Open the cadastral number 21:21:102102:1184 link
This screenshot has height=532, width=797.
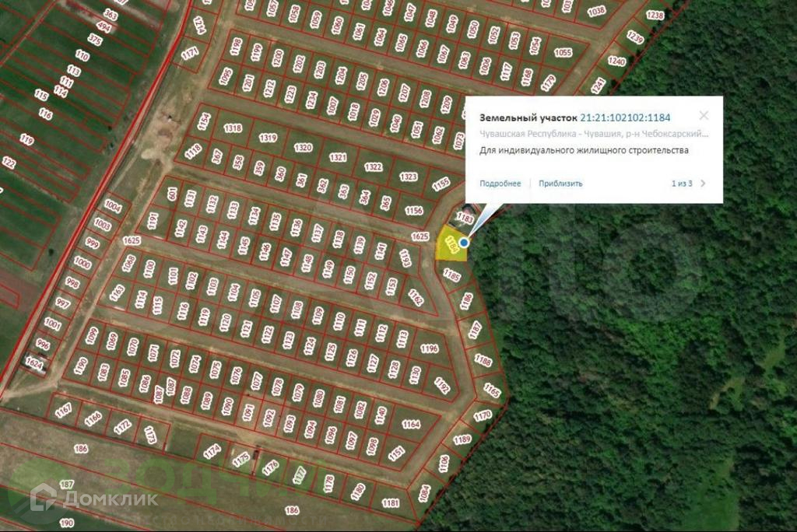point(625,118)
